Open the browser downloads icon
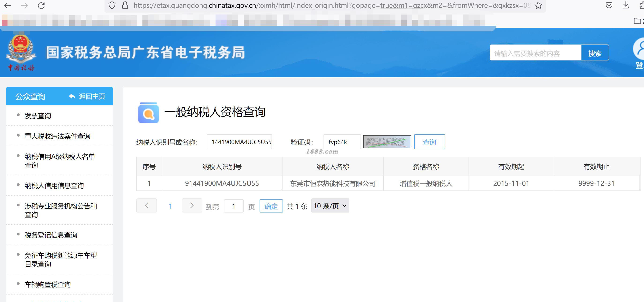 625,5
